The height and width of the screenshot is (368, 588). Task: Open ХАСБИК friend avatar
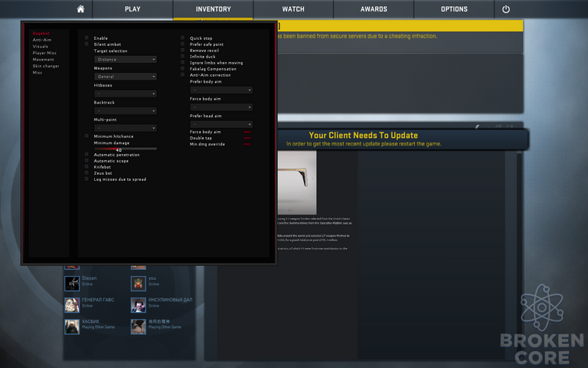pos(72,327)
